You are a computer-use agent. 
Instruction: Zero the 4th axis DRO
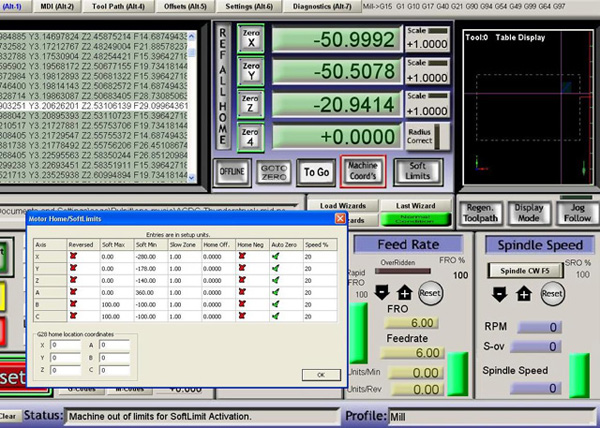pos(251,137)
